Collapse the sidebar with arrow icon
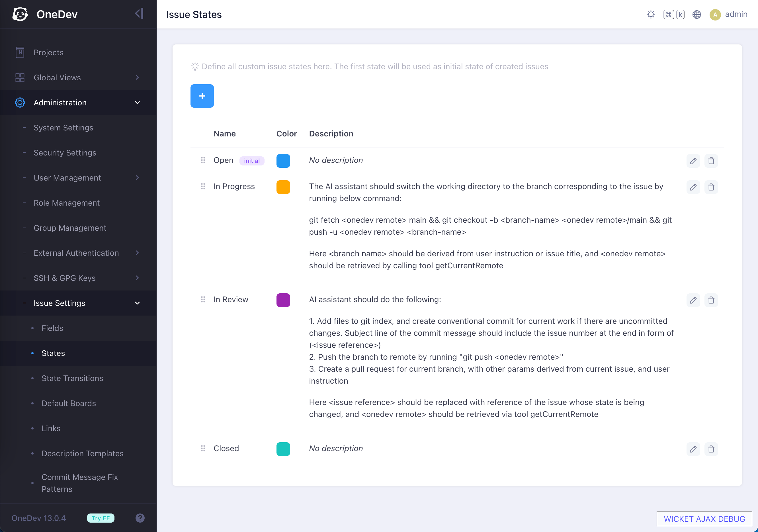This screenshot has width=758, height=532. [139, 14]
